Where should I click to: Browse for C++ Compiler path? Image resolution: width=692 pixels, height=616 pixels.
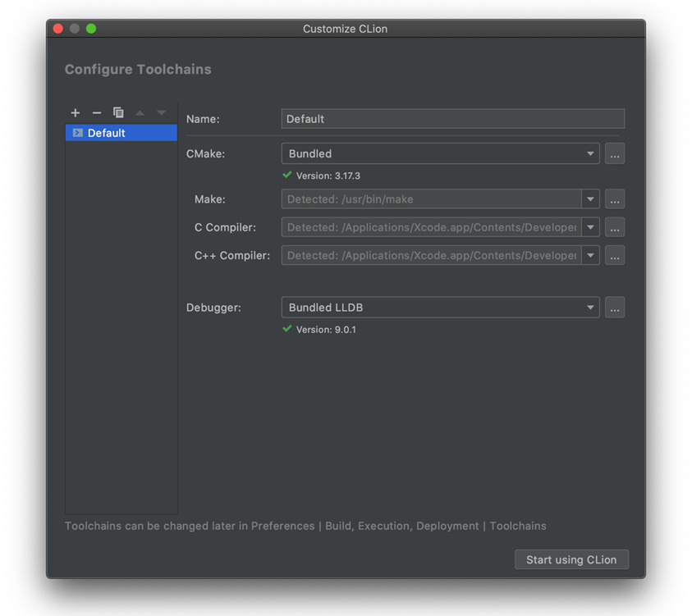tap(615, 256)
